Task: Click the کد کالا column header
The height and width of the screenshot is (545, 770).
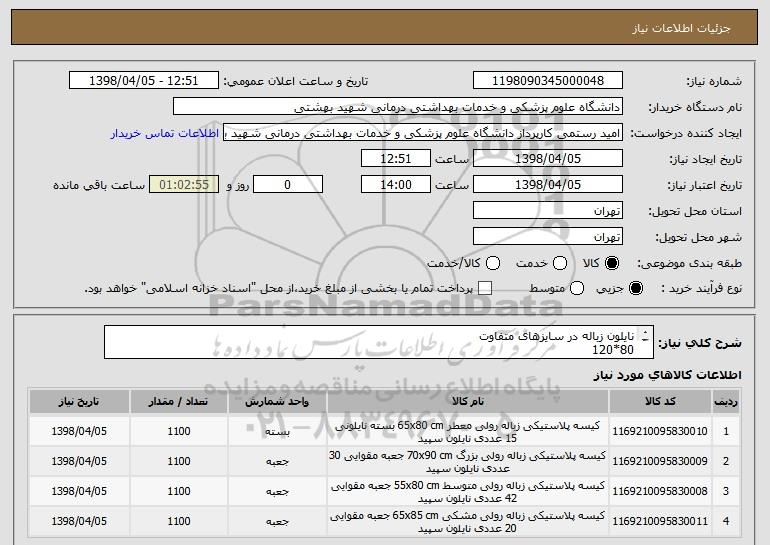Action: 660,402
